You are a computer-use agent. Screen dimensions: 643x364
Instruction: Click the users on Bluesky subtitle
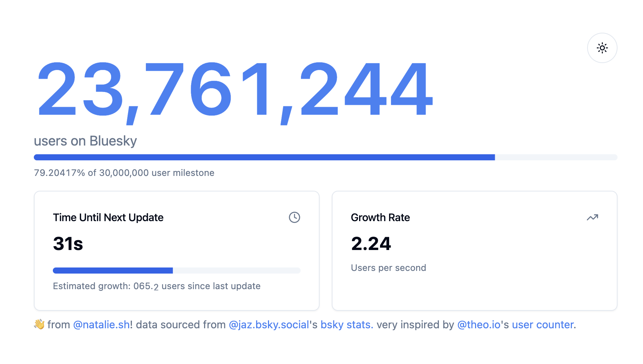coord(85,141)
